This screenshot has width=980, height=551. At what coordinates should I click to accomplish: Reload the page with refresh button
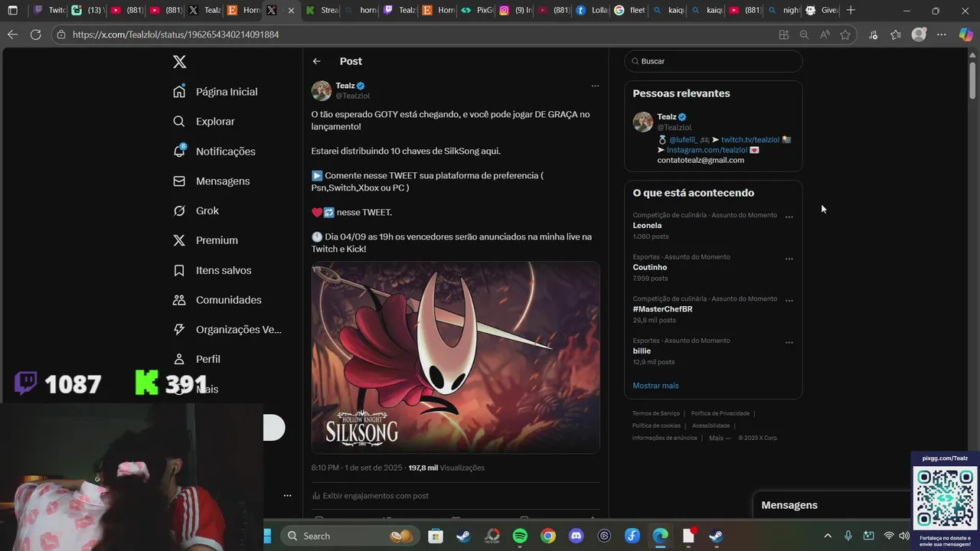pyautogui.click(x=35, y=34)
